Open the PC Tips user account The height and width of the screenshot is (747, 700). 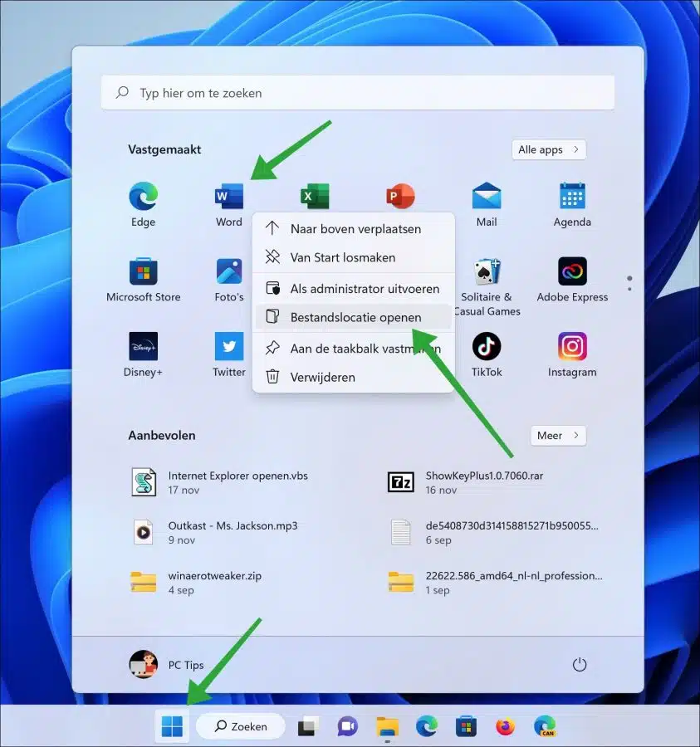pyautogui.click(x=167, y=664)
